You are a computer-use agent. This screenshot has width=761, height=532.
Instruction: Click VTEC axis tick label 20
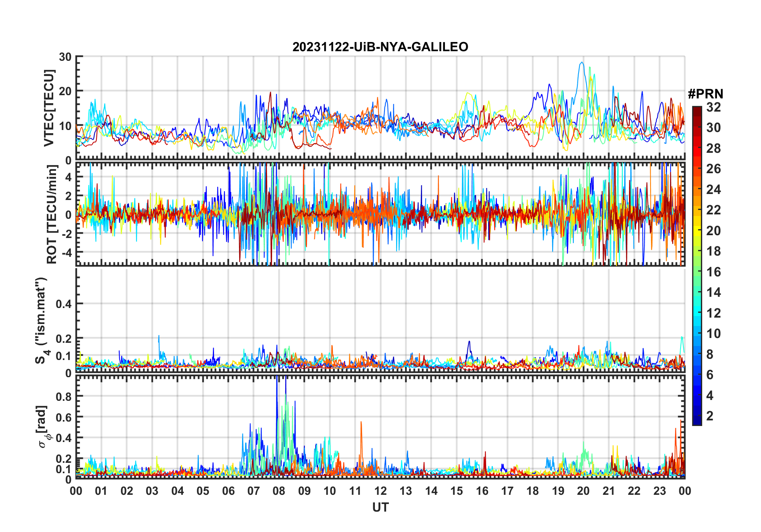click(x=65, y=91)
